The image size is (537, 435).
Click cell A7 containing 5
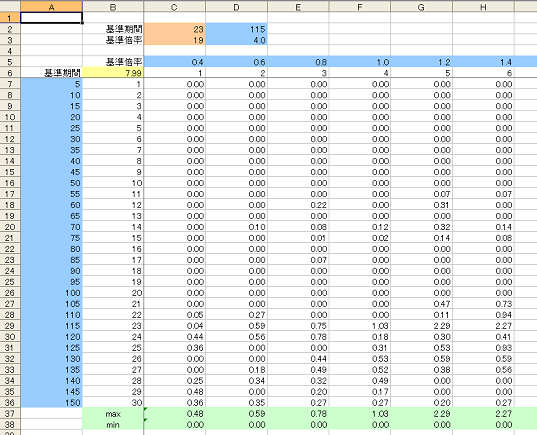[51, 84]
